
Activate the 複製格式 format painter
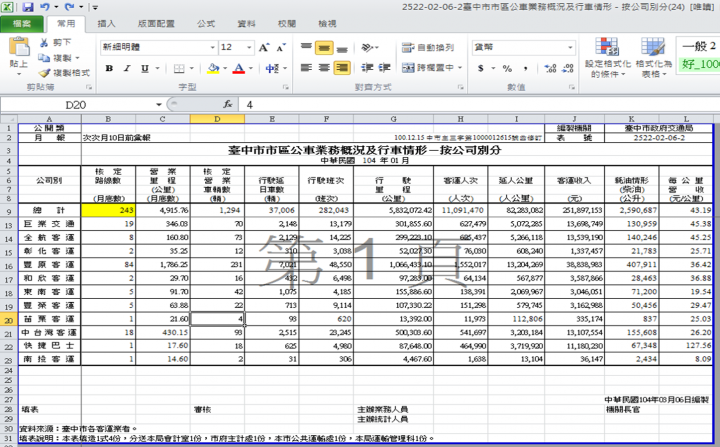[x=64, y=73]
